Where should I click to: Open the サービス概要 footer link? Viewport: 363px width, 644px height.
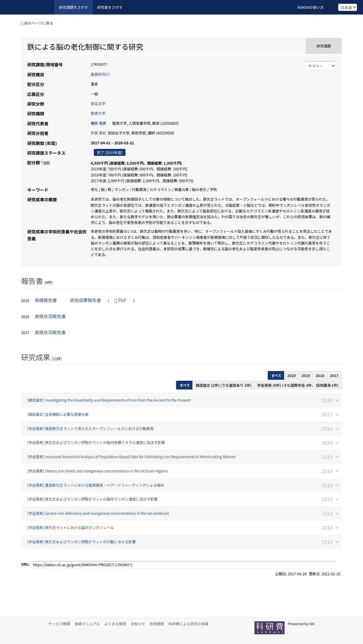pyautogui.click(x=59, y=624)
